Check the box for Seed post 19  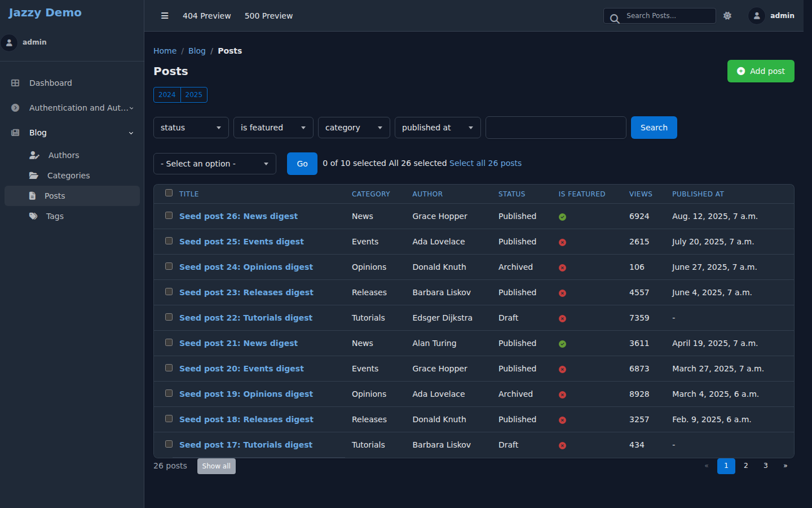coord(169,393)
